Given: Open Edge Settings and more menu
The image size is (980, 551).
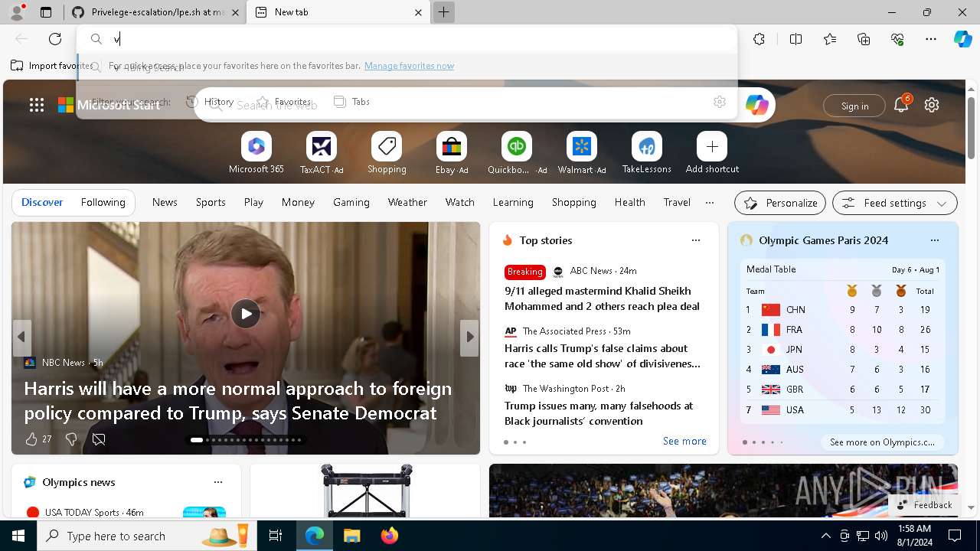Looking at the screenshot, I should (931, 39).
